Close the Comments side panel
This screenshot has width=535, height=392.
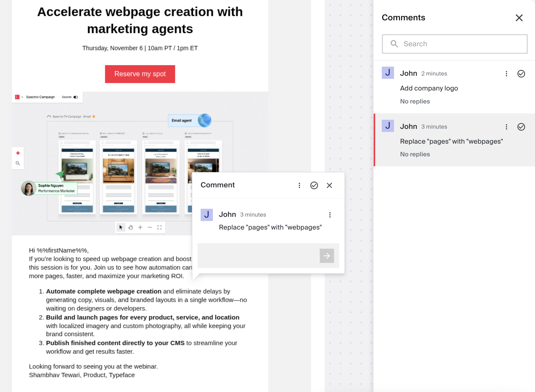click(x=519, y=18)
